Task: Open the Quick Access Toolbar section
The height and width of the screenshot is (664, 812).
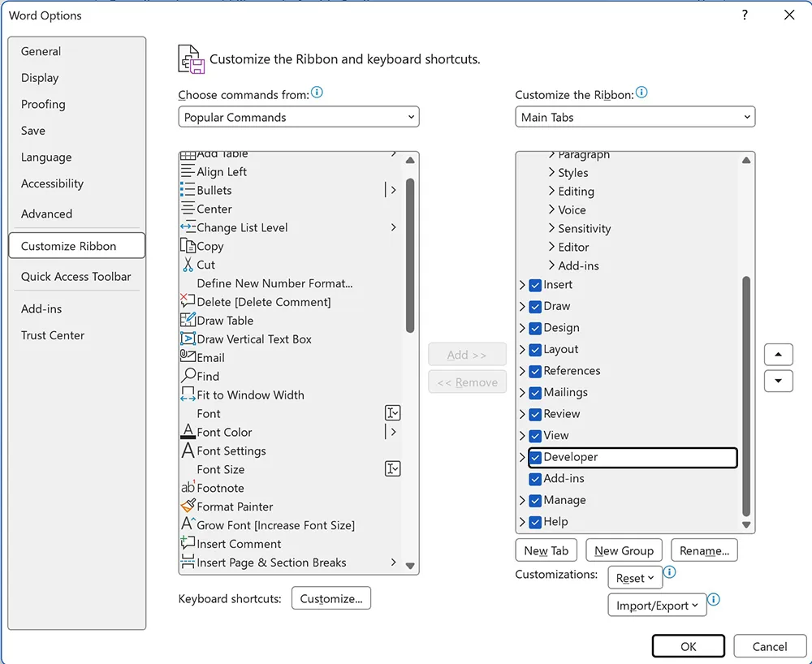Action: (76, 276)
